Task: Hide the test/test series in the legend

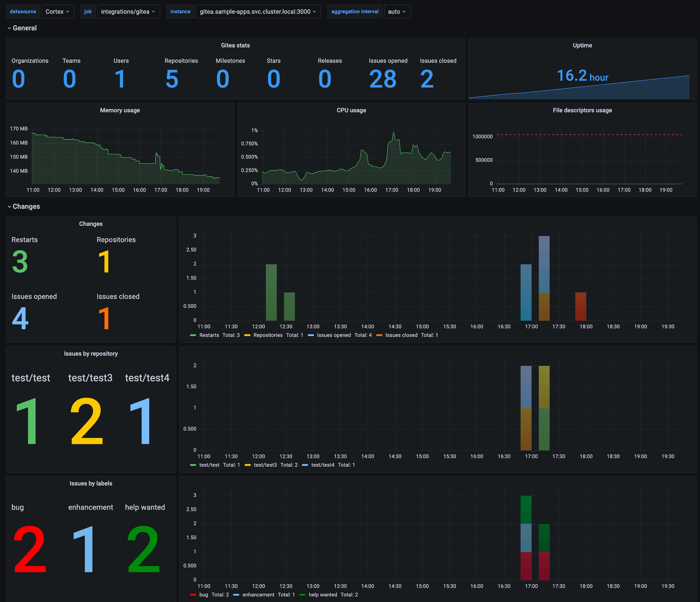Action: (x=209, y=465)
